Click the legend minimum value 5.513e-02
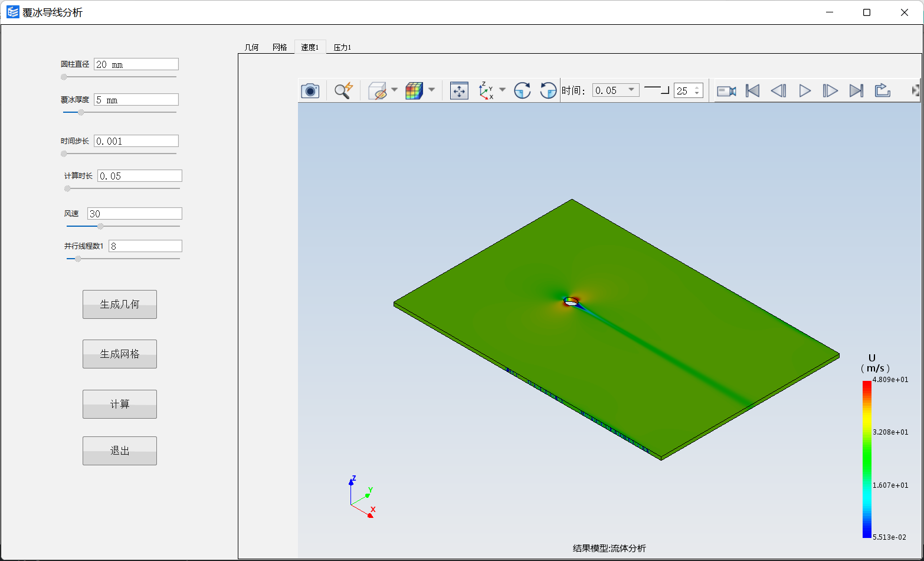Viewport: 924px width, 561px height. click(890, 537)
